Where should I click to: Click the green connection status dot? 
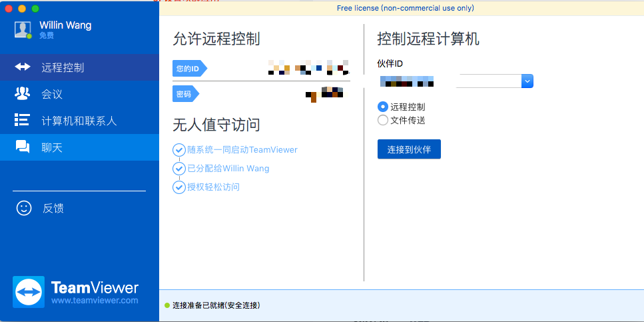point(166,305)
